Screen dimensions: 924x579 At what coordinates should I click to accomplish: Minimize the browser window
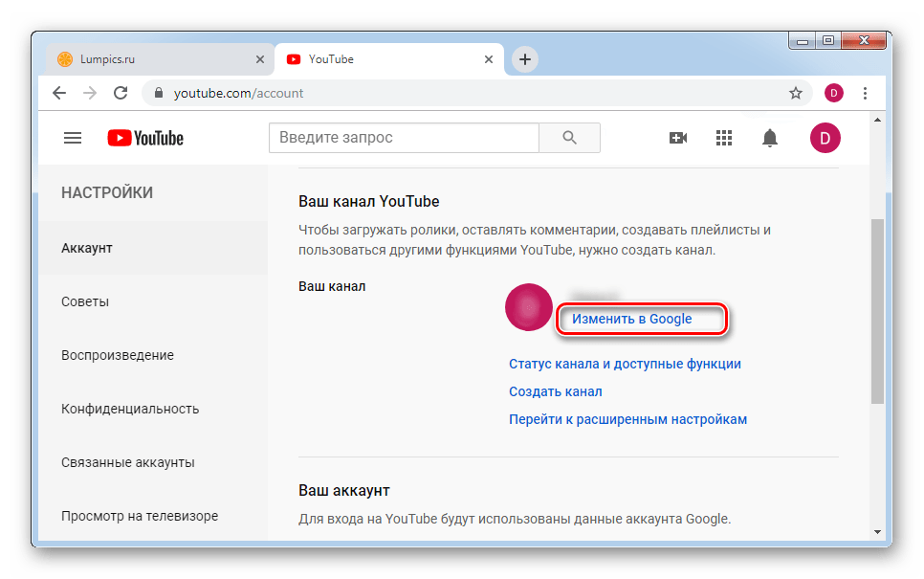[x=802, y=41]
